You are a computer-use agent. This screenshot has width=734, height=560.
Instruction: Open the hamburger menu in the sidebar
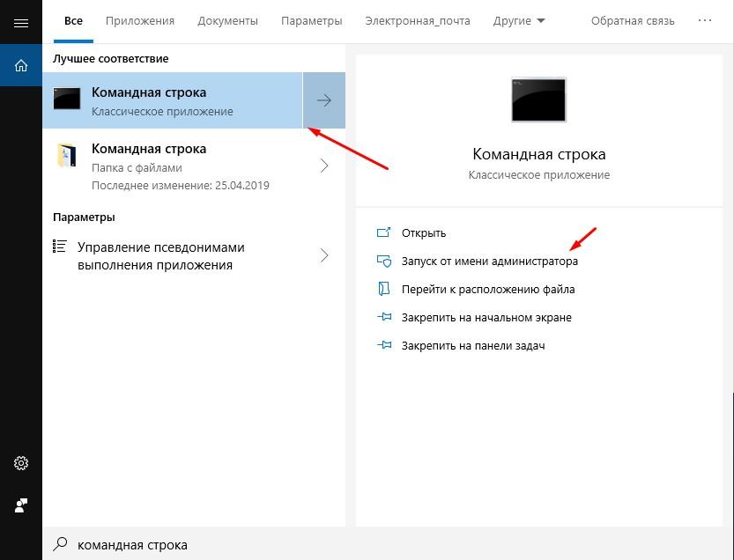(x=20, y=22)
